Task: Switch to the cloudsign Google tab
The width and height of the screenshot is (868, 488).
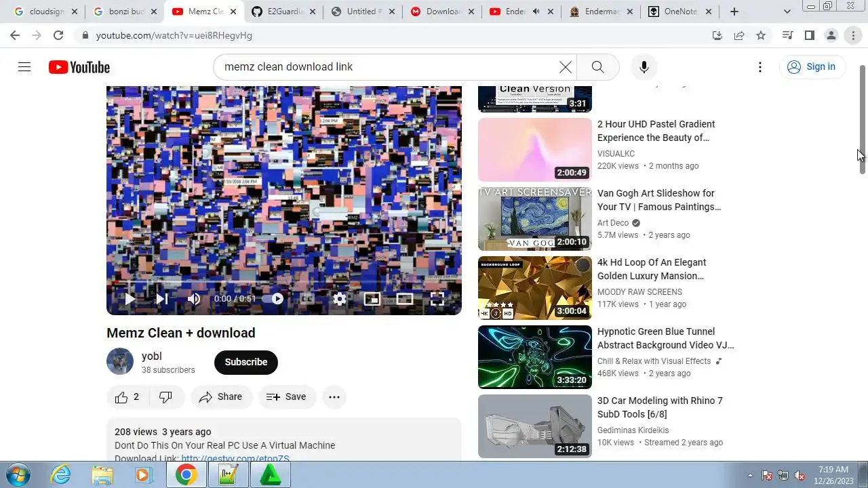Action: 45,12
